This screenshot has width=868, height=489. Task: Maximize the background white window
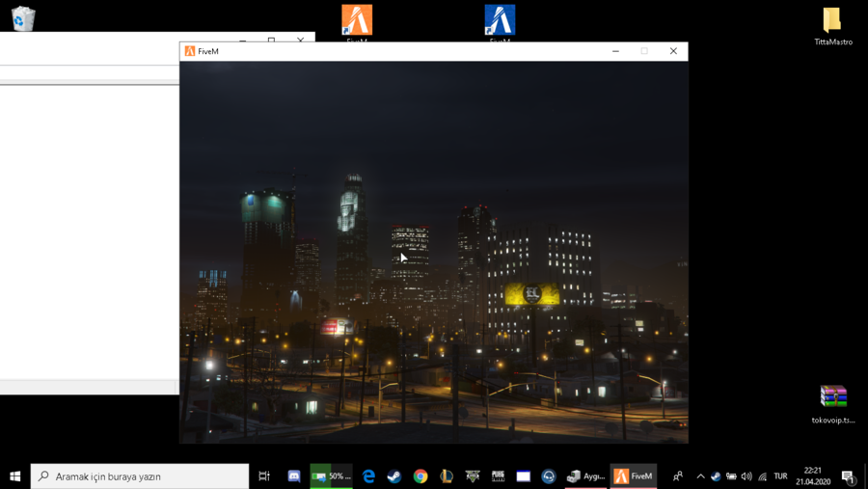(x=271, y=40)
